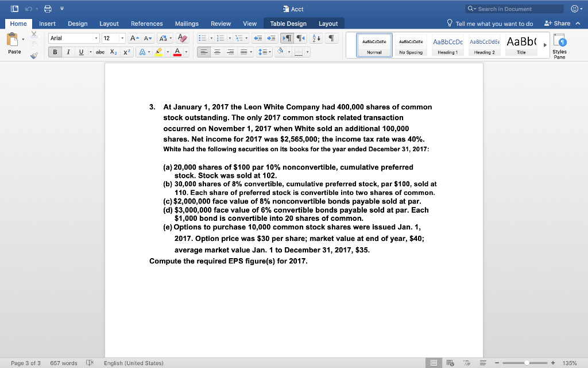Open the Table Design tab

click(x=288, y=24)
